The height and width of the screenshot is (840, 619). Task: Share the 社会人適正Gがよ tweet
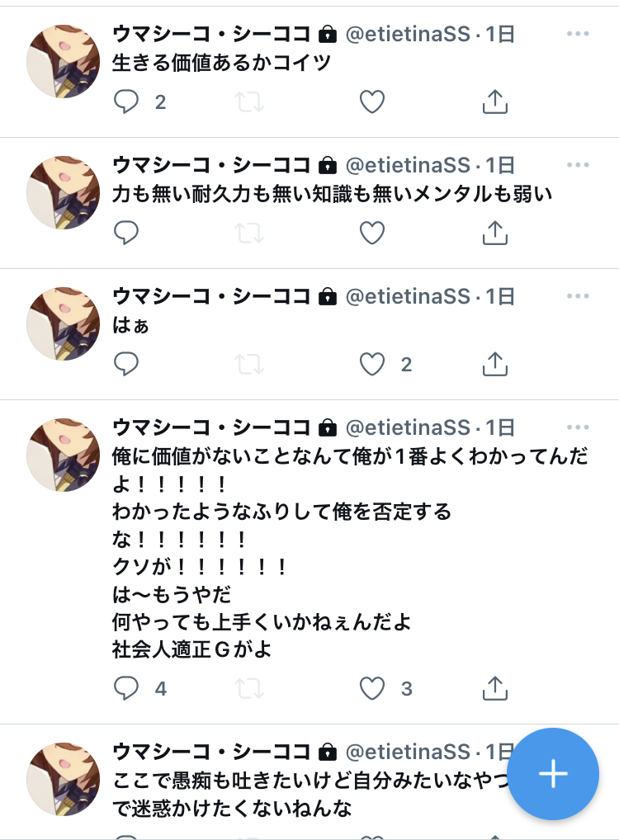[494, 688]
